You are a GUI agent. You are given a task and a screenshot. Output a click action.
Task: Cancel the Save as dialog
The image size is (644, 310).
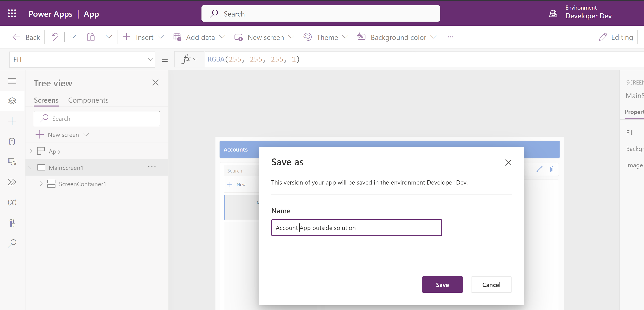491,285
